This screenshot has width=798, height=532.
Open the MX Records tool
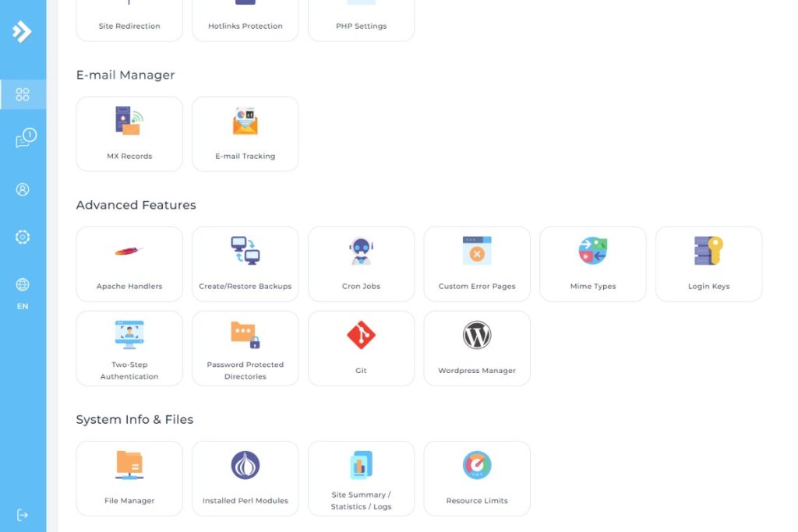tap(129, 132)
